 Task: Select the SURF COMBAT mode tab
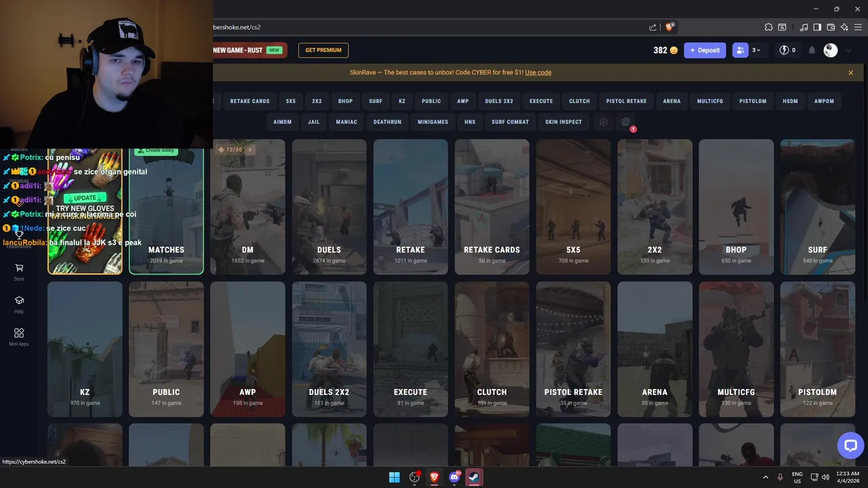click(510, 122)
